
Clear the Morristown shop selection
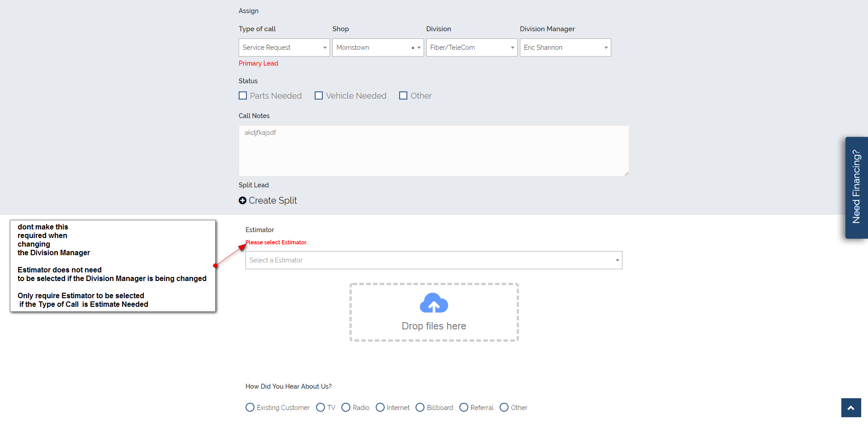(x=413, y=48)
